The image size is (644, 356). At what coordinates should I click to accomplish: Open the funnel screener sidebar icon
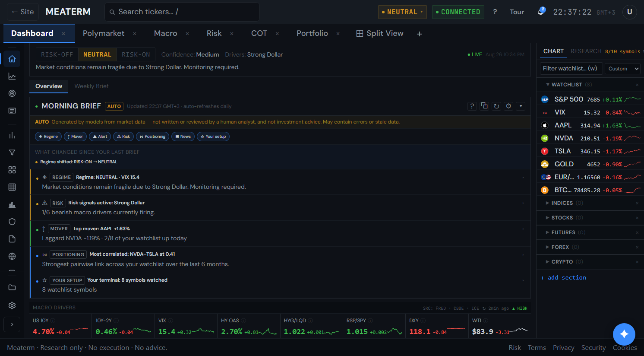pos(12,153)
